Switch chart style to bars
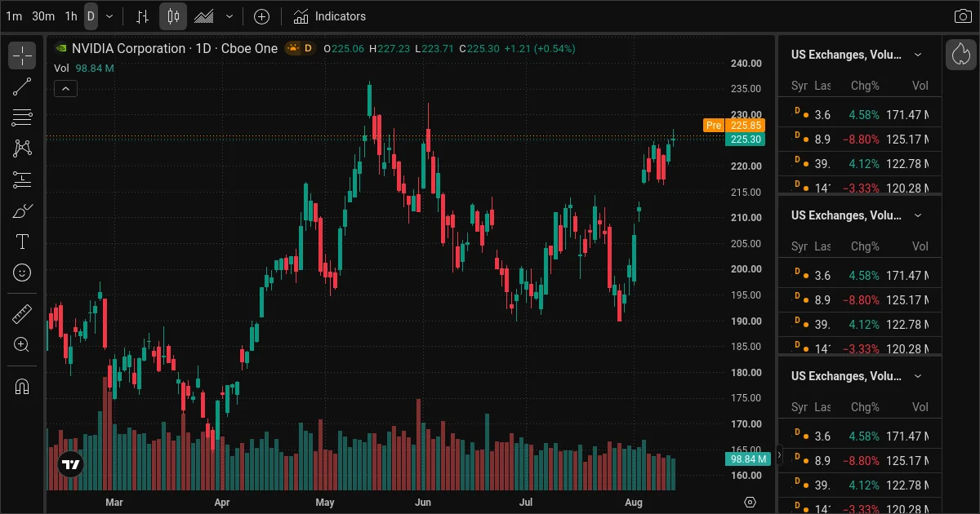The width and height of the screenshot is (980, 514). point(143,16)
